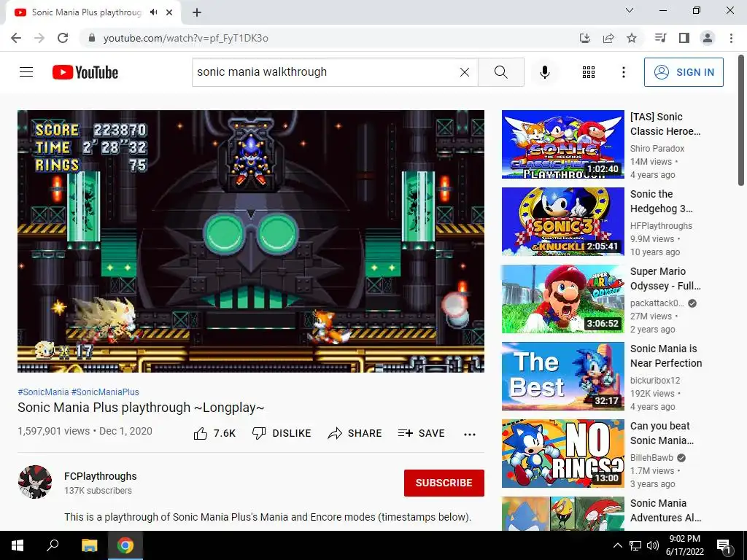
Task: Click the share page icon in address bar
Action: click(x=608, y=38)
